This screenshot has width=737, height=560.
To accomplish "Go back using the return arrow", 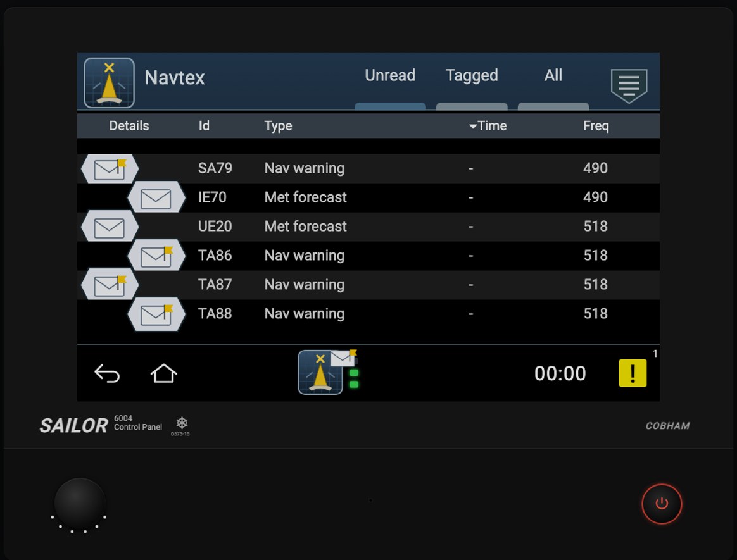I will tap(107, 373).
